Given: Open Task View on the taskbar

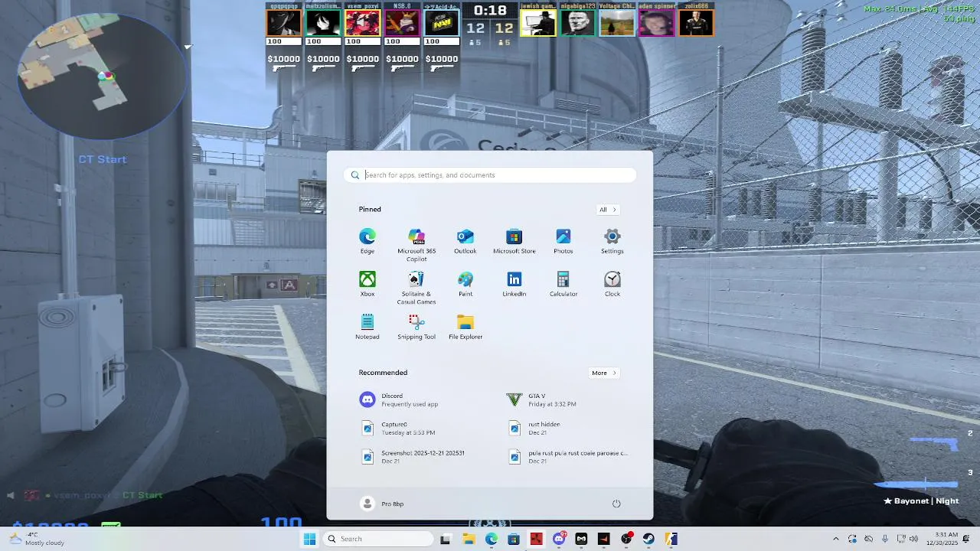Looking at the screenshot, I should point(446,539).
